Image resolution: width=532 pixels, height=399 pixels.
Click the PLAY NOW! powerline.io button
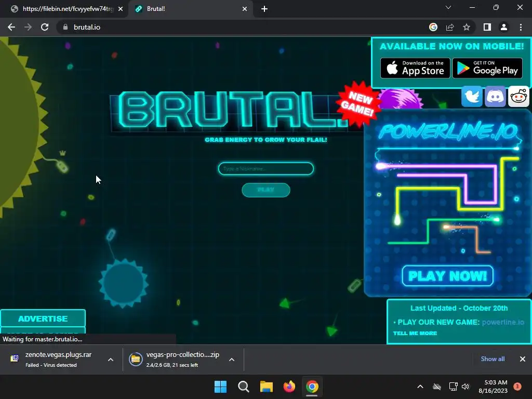pyautogui.click(x=447, y=276)
